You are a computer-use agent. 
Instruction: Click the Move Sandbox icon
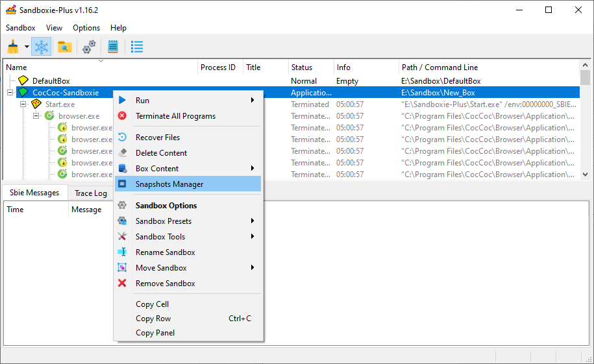coord(122,267)
